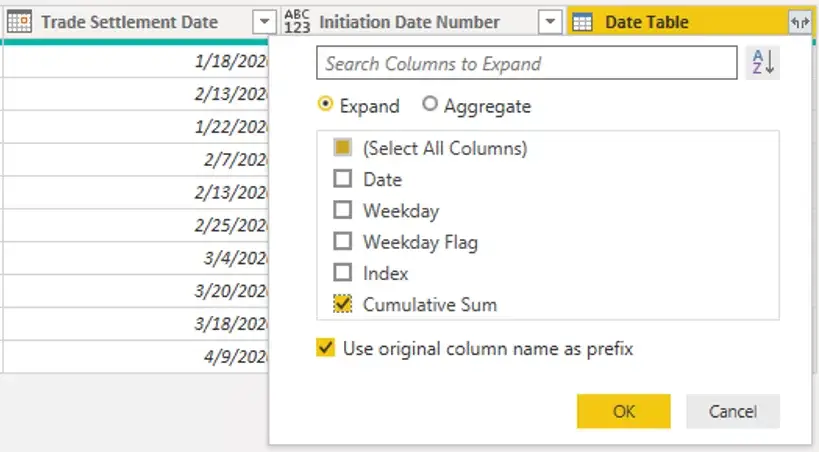This screenshot has width=819, height=452.
Task: Click the Cancel button
Action: click(x=733, y=411)
